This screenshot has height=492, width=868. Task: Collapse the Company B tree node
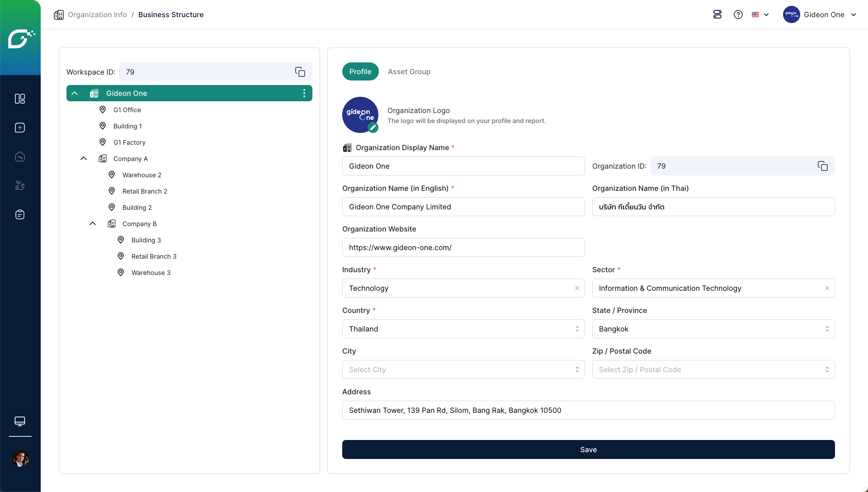pyautogui.click(x=93, y=224)
